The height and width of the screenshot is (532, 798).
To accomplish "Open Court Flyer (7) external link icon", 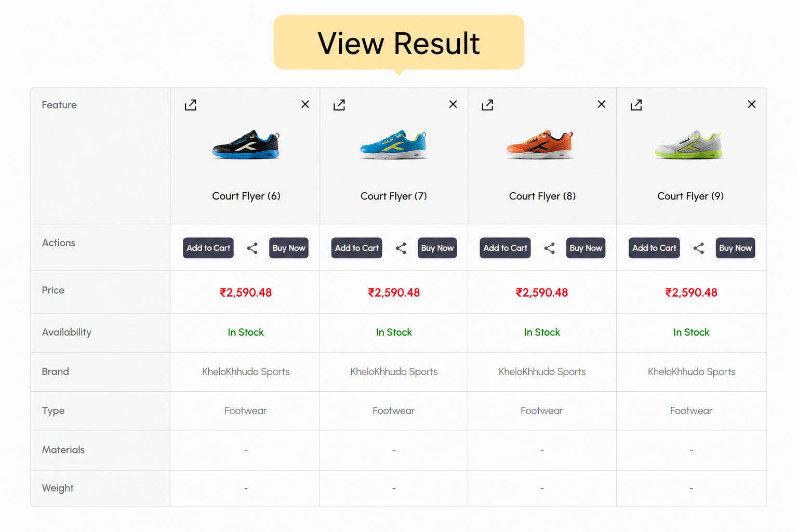I will pos(339,105).
